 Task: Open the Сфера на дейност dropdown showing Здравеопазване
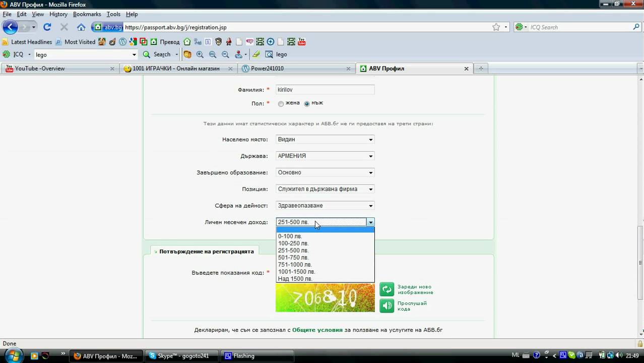pyautogui.click(x=325, y=206)
